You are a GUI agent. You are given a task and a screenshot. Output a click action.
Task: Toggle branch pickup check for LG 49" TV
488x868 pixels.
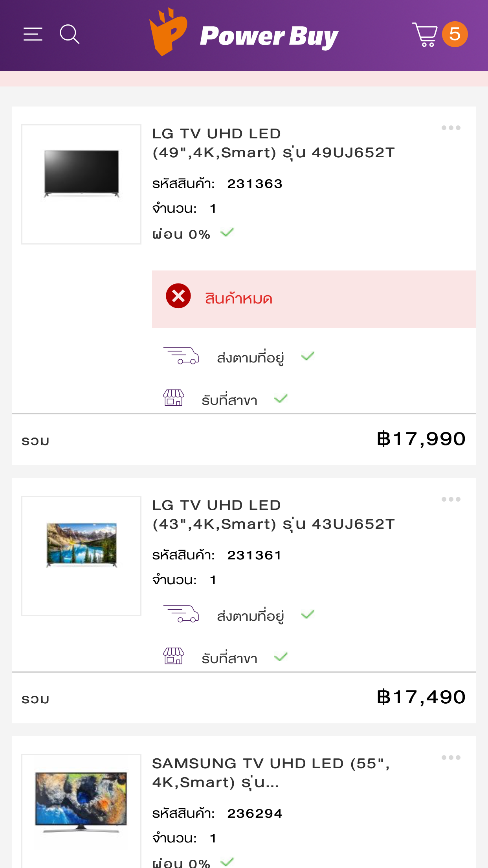(x=281, y=399)
